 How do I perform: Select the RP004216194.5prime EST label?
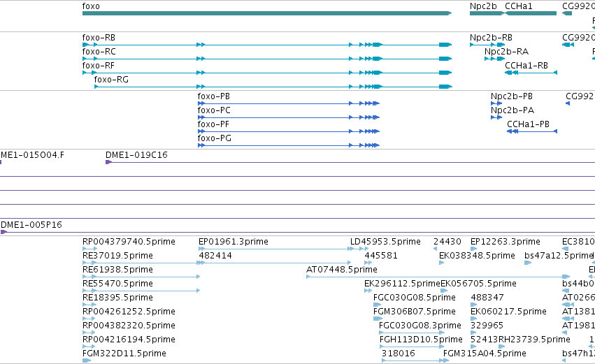(x=129, y=340)
